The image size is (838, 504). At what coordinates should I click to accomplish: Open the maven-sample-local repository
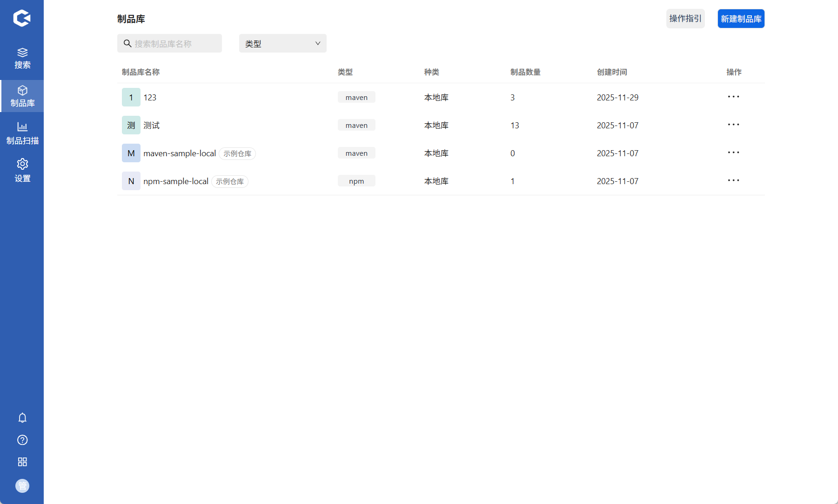pyautogui.click(x=180, y=153)
